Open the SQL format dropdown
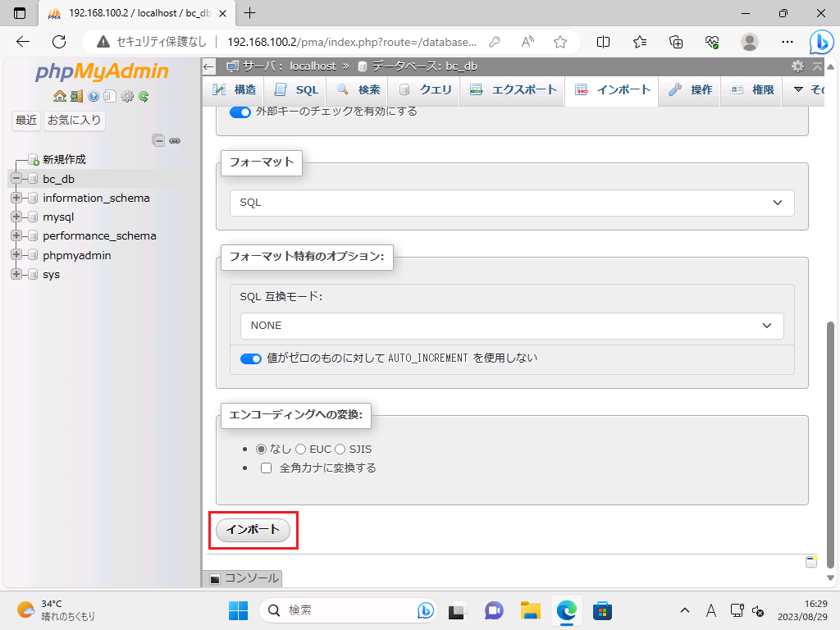 coord(512,203)
